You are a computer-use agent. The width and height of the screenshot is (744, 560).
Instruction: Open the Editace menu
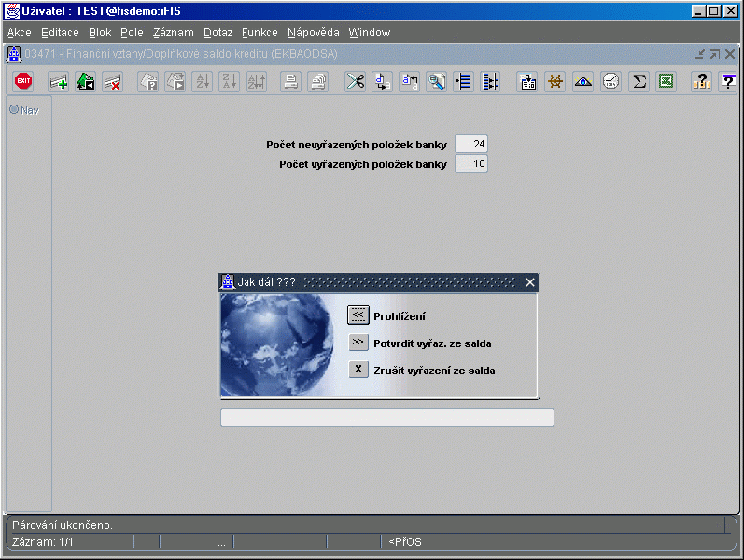(60, 33)
